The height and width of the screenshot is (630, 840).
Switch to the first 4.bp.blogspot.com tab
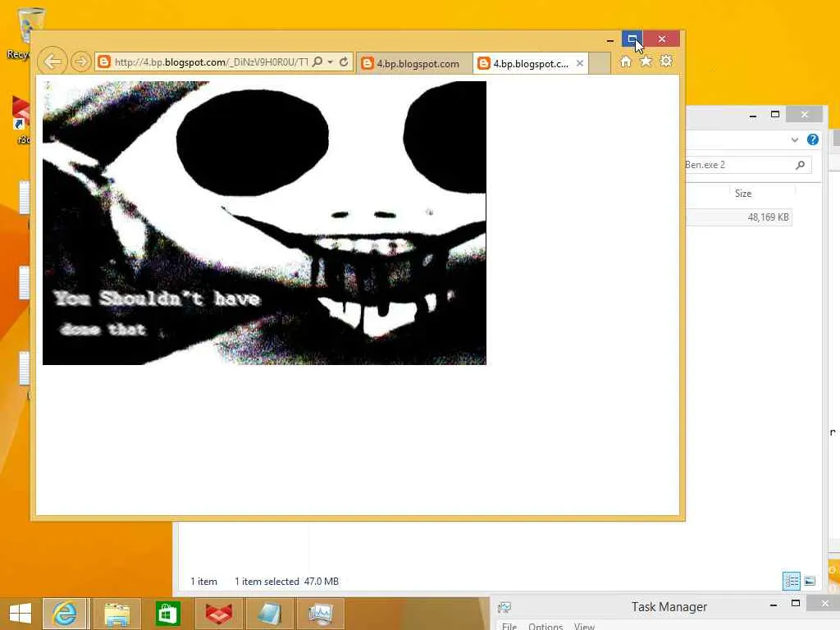[414, 63]
